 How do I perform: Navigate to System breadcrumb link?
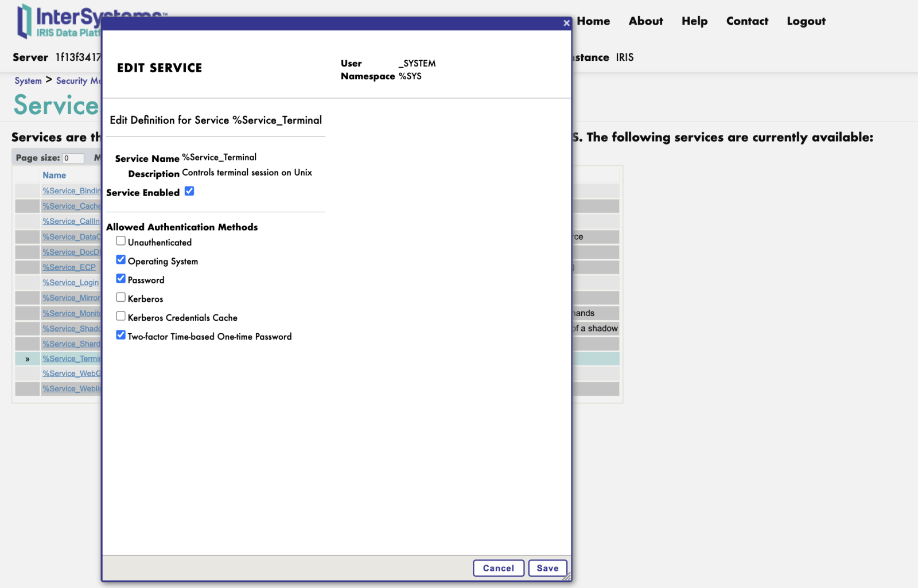pos(28,81)
